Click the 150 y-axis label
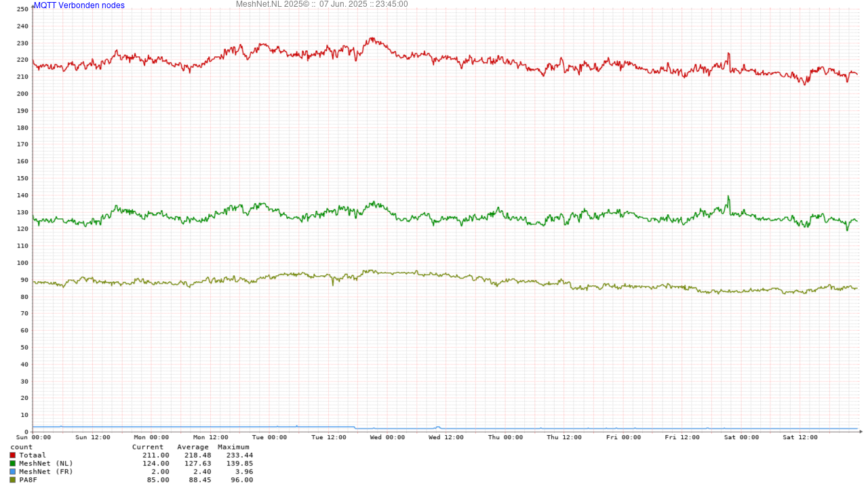The height and width of the screenshot is (488, 868). coord(22,178)
